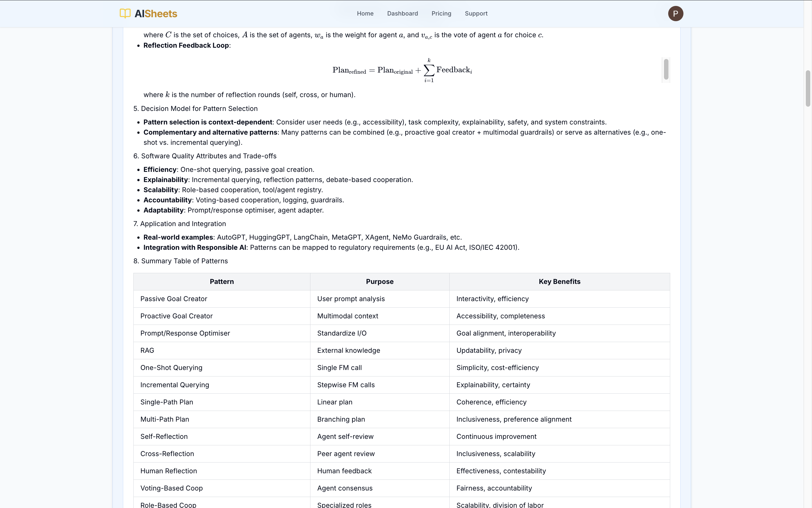Click the Voting-Based Coop cell
This screenshot has width=812, height=508.
[x=222, y=488]
